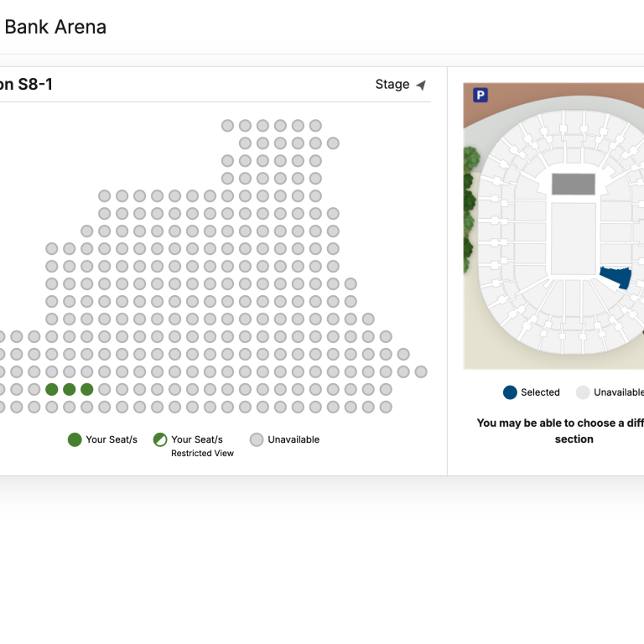Click the first seat in the top row
Screen dimensions: 644x644
click(227, 126)
